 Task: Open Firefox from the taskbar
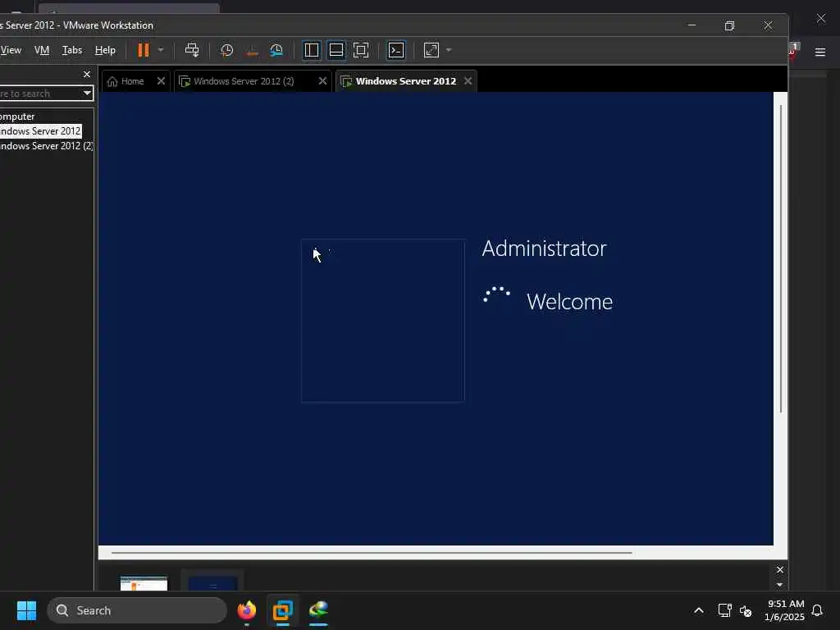coord(246,610)
